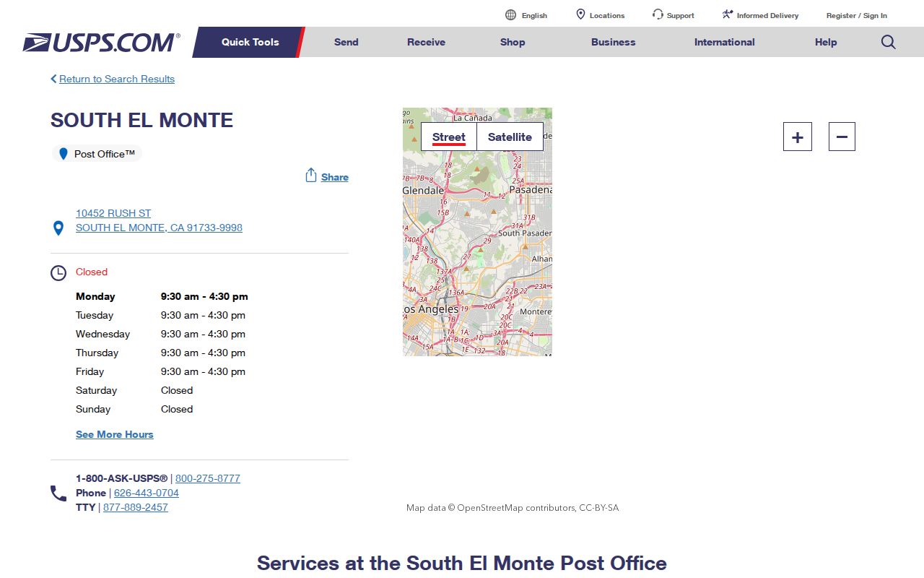
Task: Open the Shop menu
Action: [513, 42]
